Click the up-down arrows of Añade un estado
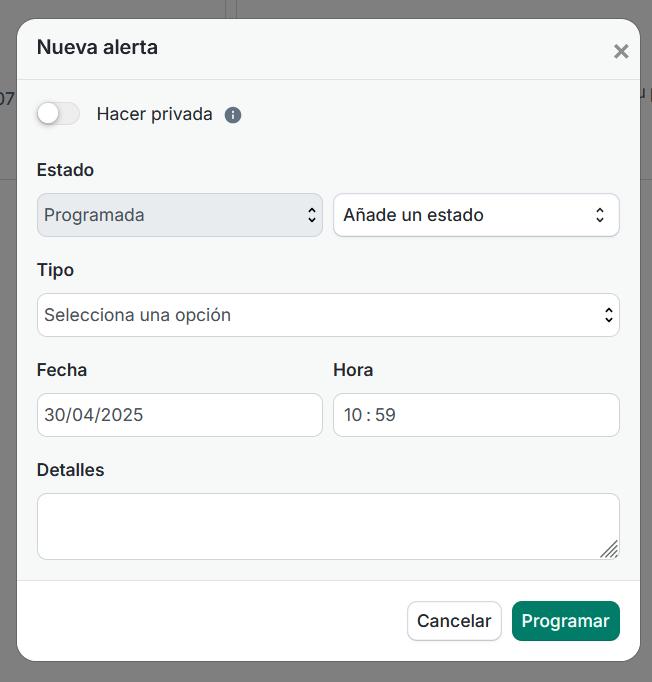The image size is (652, 682). click(600, 215)
